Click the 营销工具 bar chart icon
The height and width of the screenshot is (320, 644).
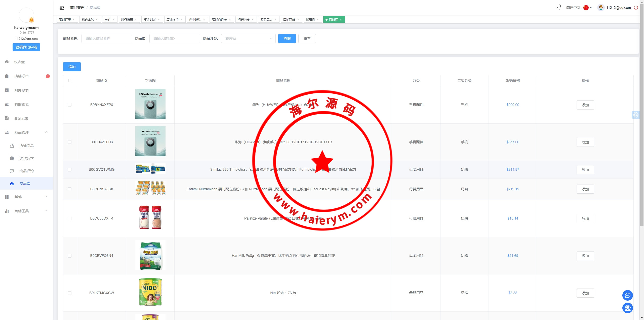7,211
